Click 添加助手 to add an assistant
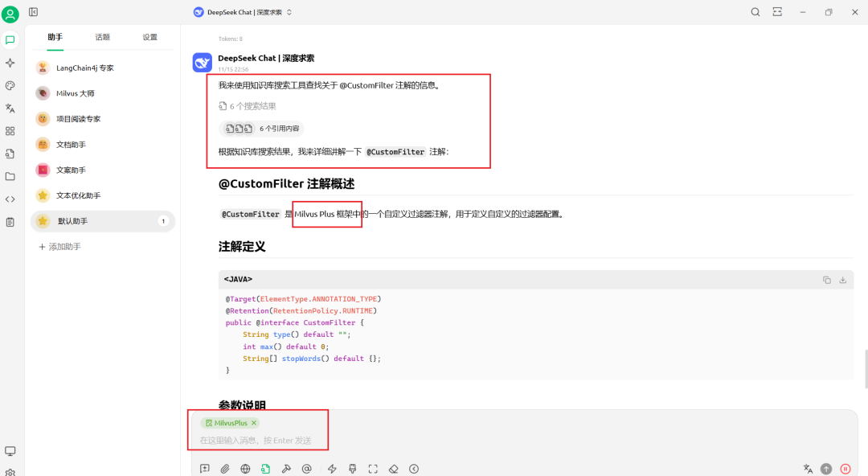Viewport: 868px width, 476px height. 59,247
